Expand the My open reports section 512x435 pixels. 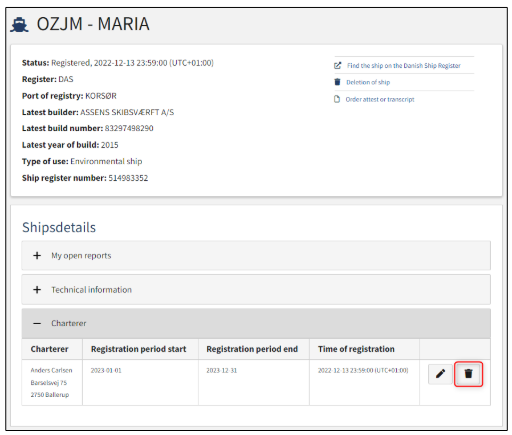point(256,256)
